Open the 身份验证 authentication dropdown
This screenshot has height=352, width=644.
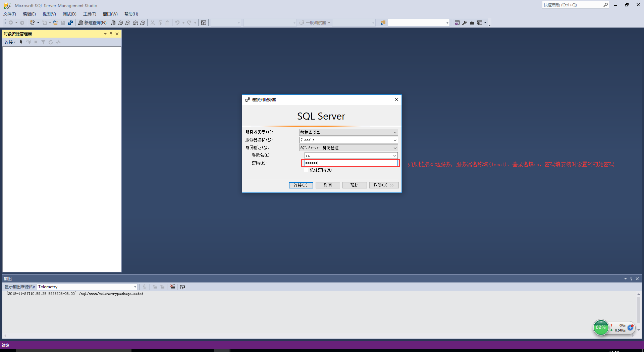(x=395, y=148)
